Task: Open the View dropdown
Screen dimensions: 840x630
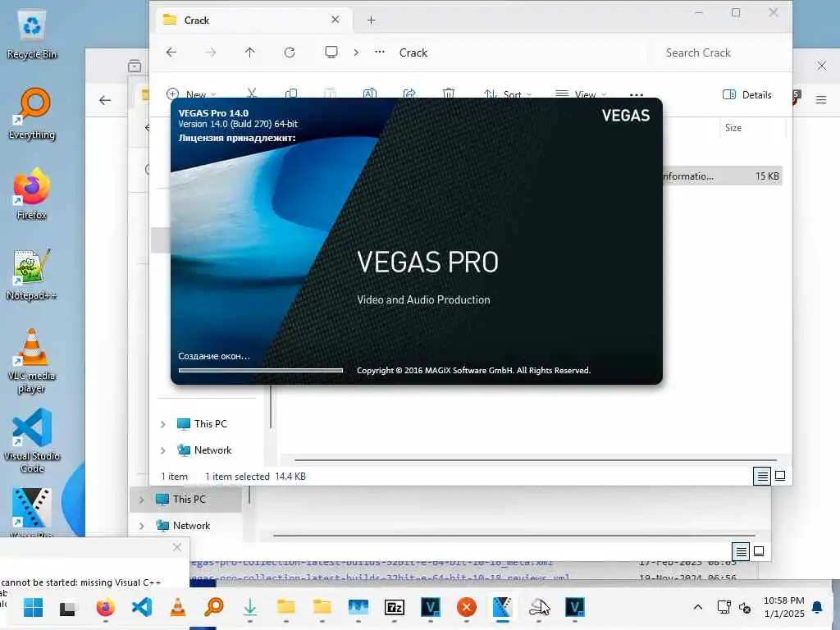Action: pyautogui.click(x=581, y=94)
